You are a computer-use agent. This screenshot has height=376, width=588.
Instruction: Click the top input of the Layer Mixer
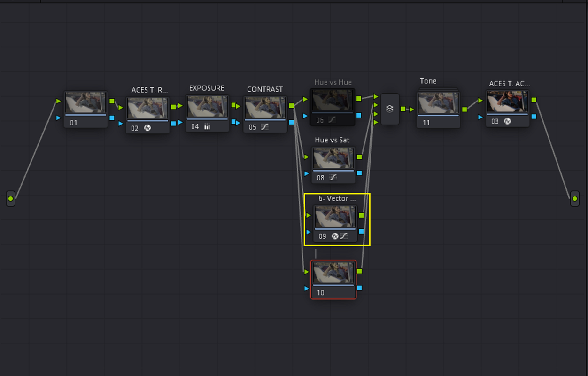(376, 97)
